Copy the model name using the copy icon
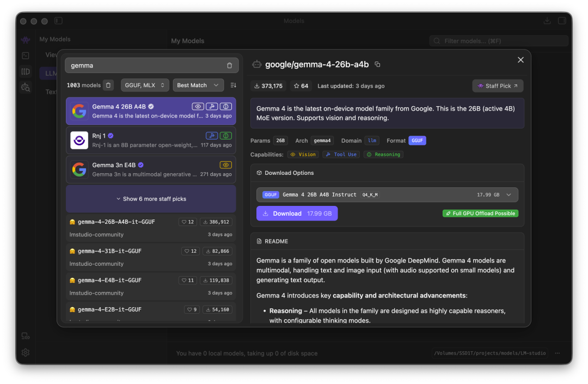The image size is (588, 384). 377,64
